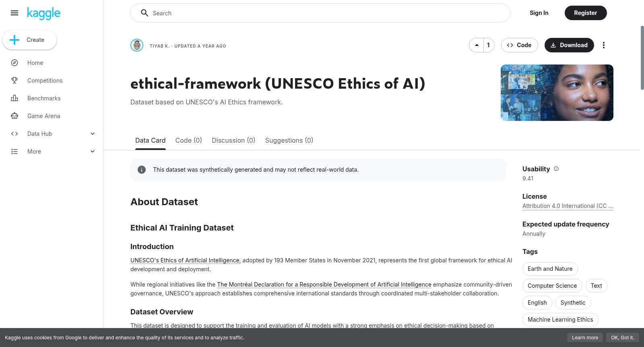This screenshot has width=644, height=347.
Task: Click the Usability info icon
Action: tap(556, 169)
